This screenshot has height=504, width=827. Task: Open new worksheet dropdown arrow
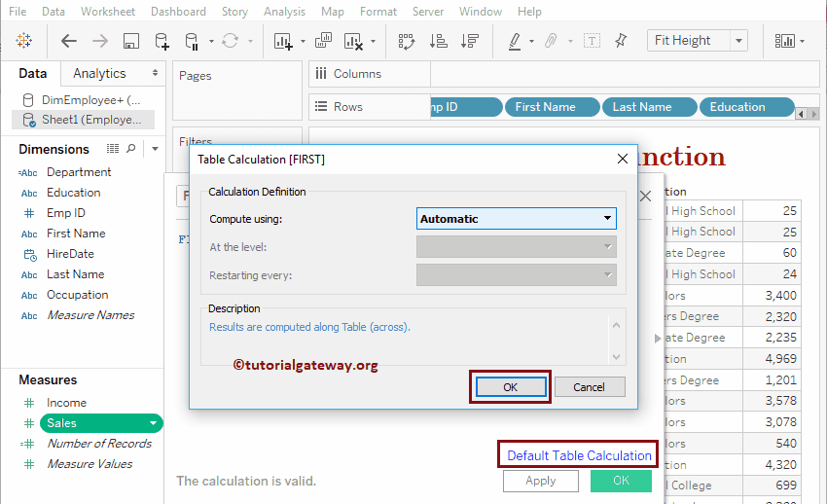click(303, 41)
